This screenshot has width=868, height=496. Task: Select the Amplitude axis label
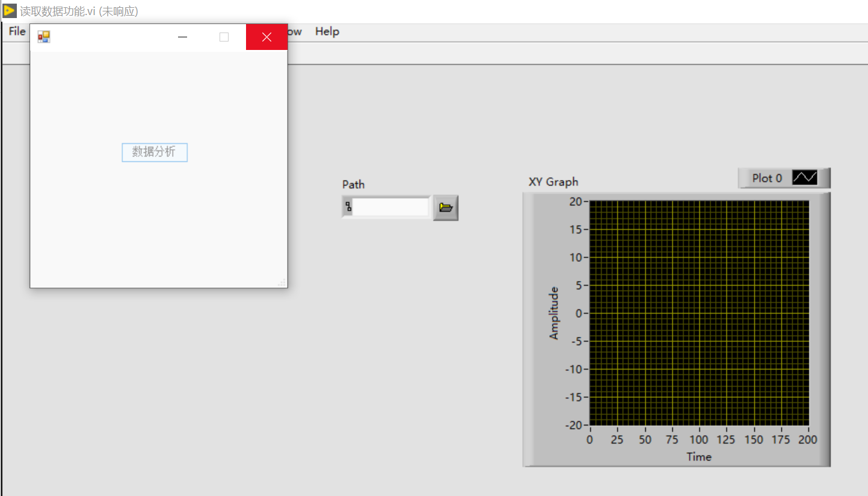(x=554, y=313)
